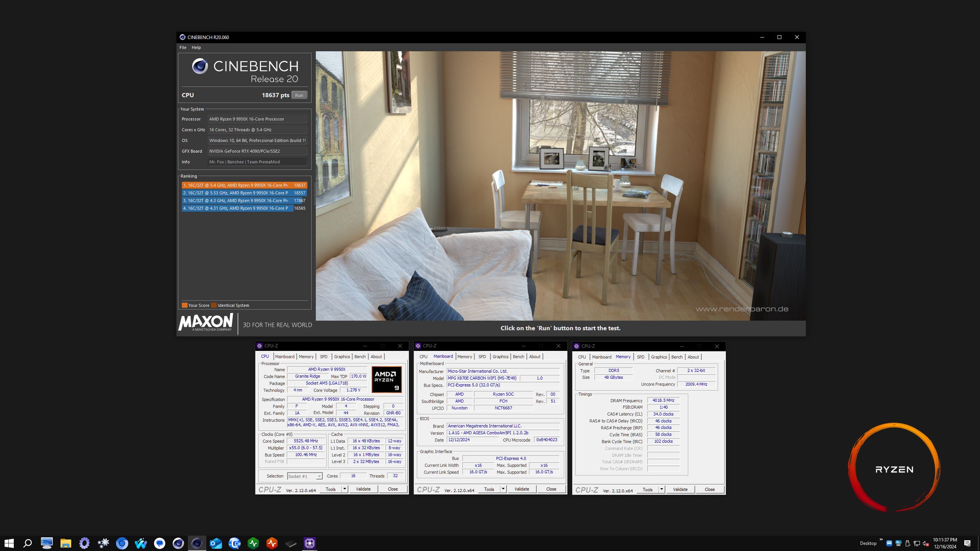The image size is (980, 551).
Task: Open Cinebench Help menu
Action: pyautogui.click(x=196, y=47)
